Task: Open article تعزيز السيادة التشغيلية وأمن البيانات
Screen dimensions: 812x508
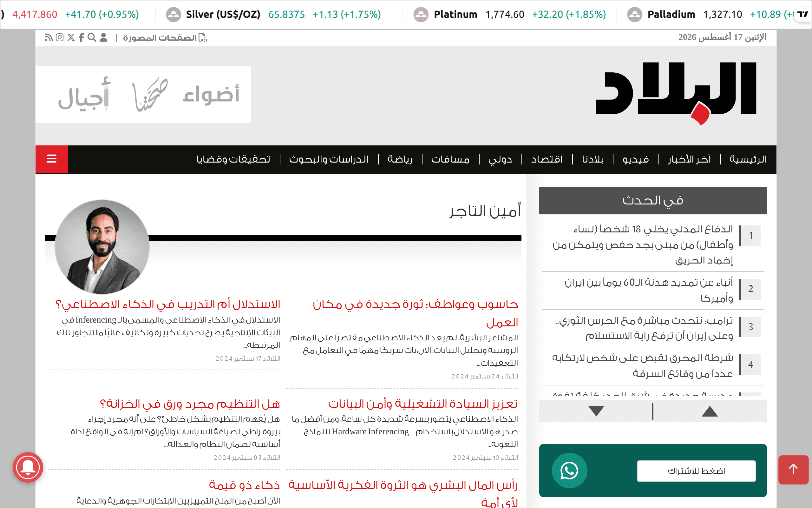Action: (423, 404)
